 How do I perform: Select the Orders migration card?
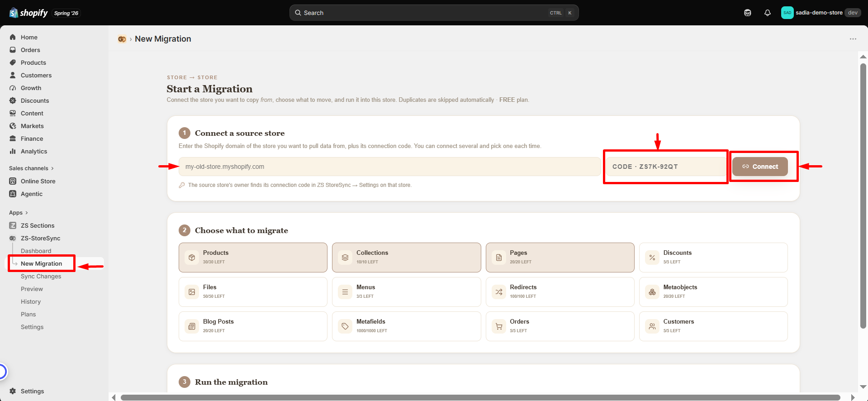pos(560,326)
